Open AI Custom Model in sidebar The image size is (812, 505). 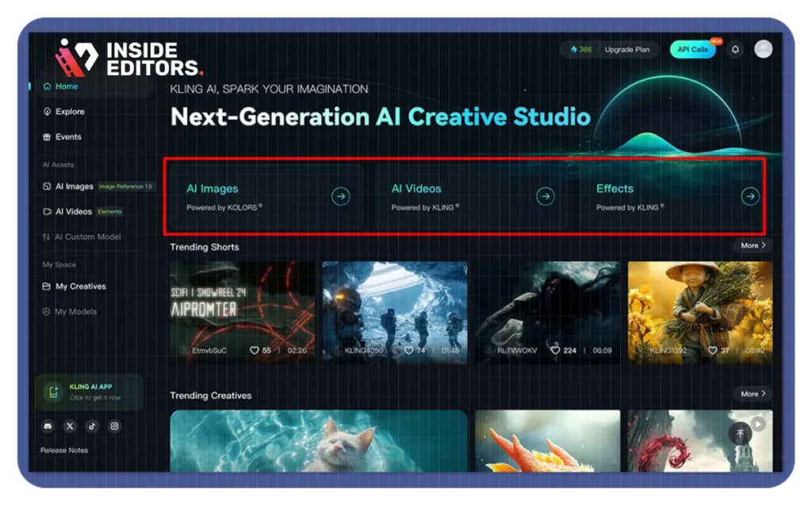click(x=82, y=237)
